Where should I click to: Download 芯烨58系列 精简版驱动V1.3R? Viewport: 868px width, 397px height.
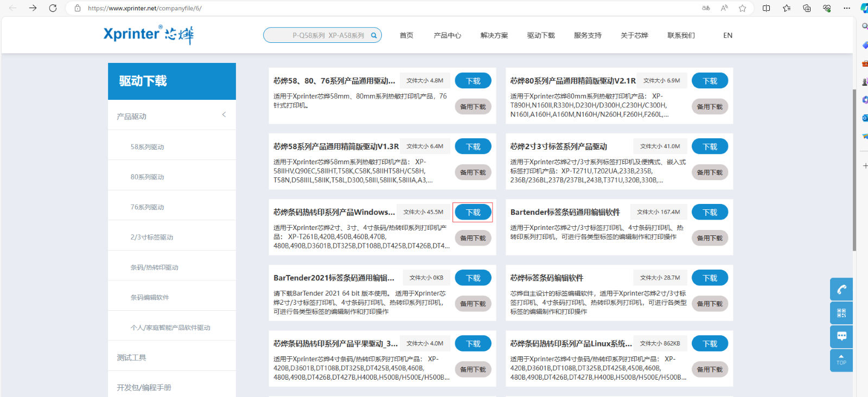coord(473,146)
